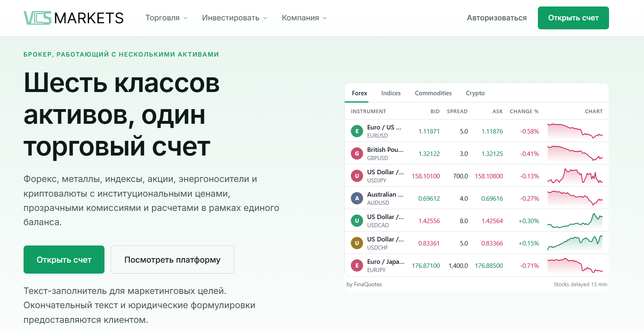Open the EURUSD sparkline chart
The image size is (644, 331).
point(575,131)
